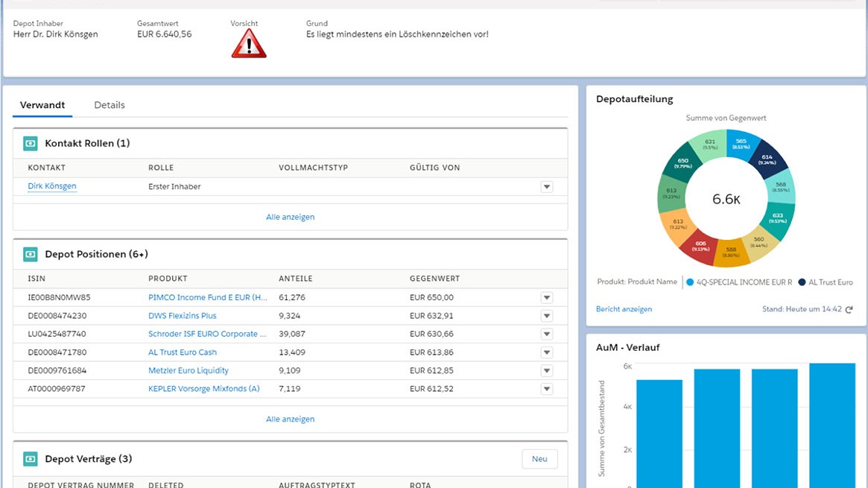Click Gesamtwert value EUR 6.640,56
Image resolution: width=868 pixels, height=488 pixels.
pyautogui.click(x=165, y=34)
